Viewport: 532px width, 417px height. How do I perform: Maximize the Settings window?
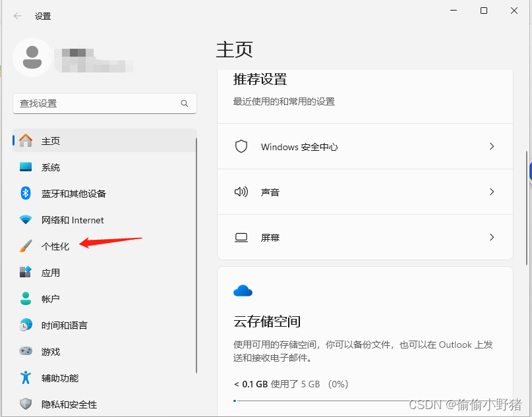pos(484,11)
